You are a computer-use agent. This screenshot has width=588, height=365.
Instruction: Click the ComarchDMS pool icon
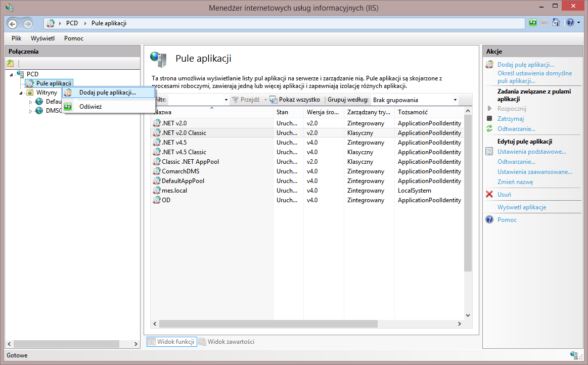pos(157,171)
